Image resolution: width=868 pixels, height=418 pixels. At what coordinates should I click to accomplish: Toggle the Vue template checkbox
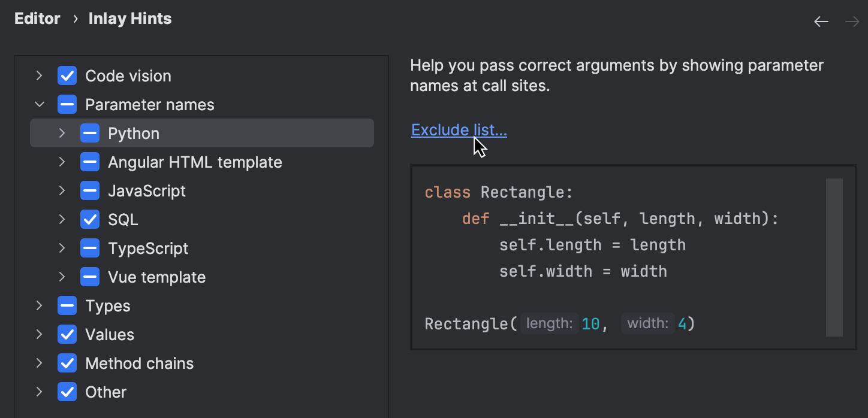90,277
